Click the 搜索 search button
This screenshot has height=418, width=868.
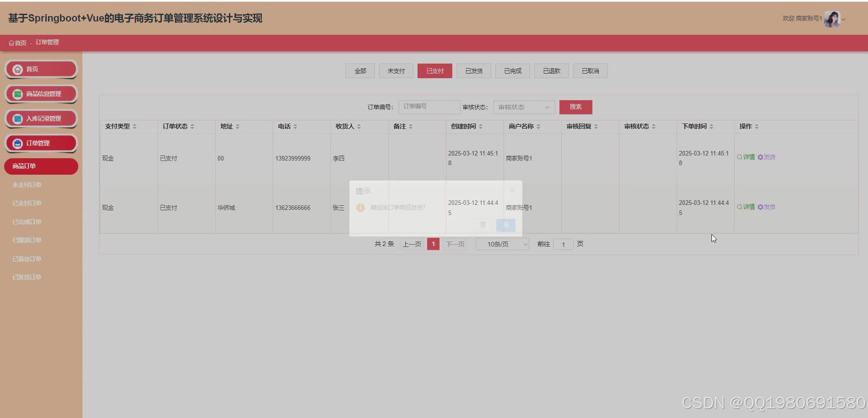coord(575,107)
